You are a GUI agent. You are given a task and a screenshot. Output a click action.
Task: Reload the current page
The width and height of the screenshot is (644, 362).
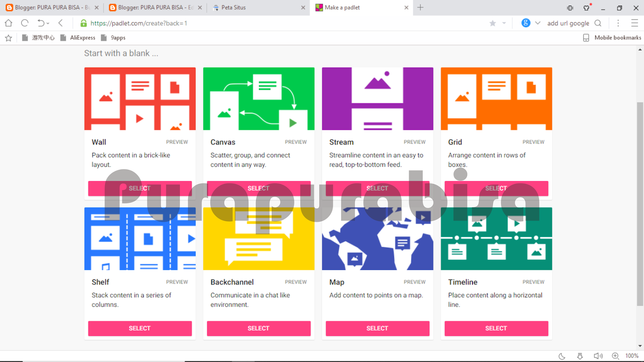click(x=24, y=23)
